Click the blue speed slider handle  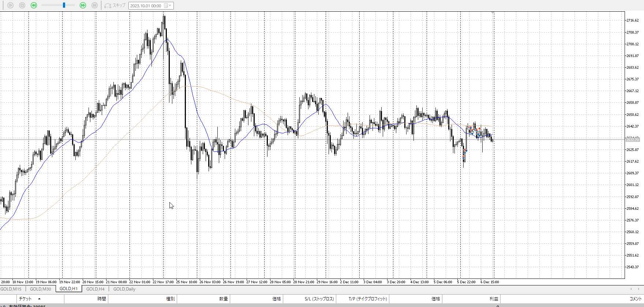pos(64,5)
